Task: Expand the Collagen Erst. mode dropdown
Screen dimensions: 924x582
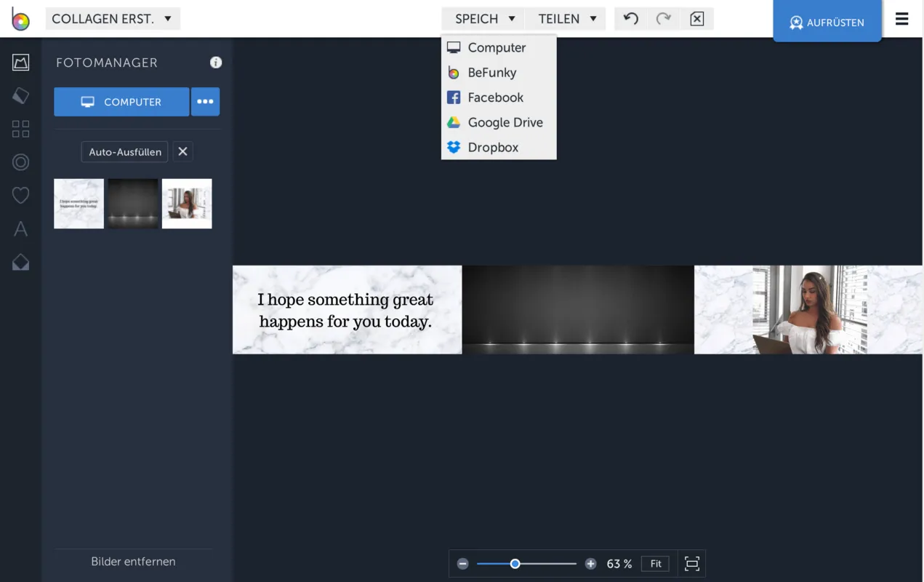Action: [113, 19]
